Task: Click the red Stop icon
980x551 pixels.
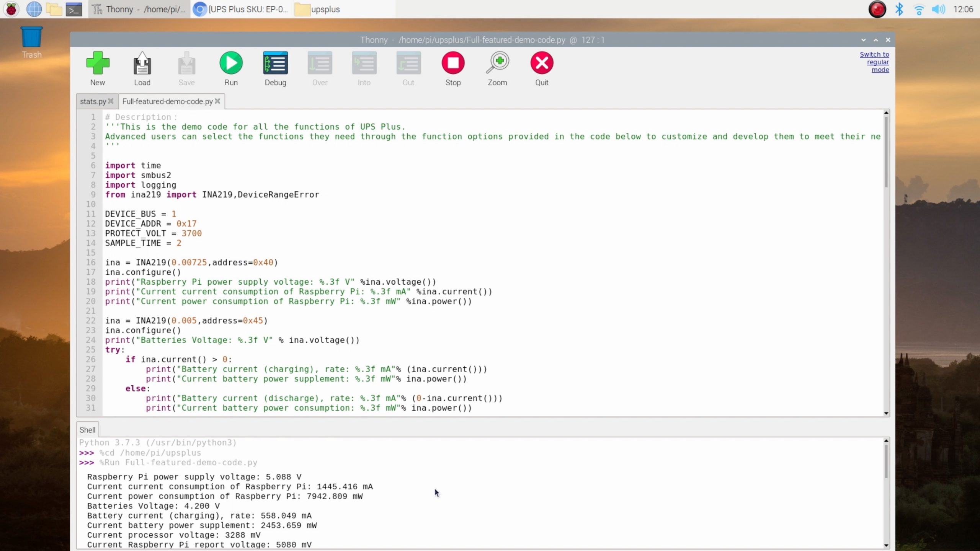Action: pos(453,64)
